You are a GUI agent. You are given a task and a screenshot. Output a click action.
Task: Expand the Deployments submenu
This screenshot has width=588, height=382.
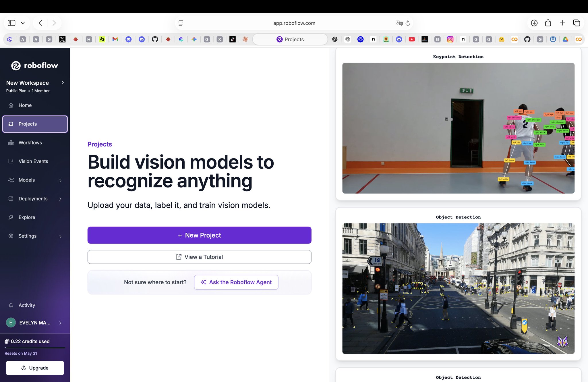[x=60, y=199]
